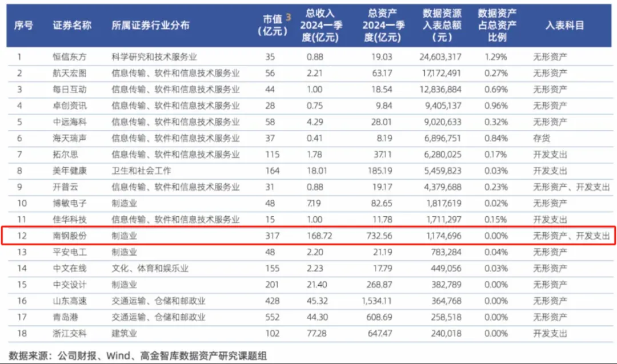617x364 pixels.
Task: Select the company name 卓创资讯
Action: coord(70,106)
